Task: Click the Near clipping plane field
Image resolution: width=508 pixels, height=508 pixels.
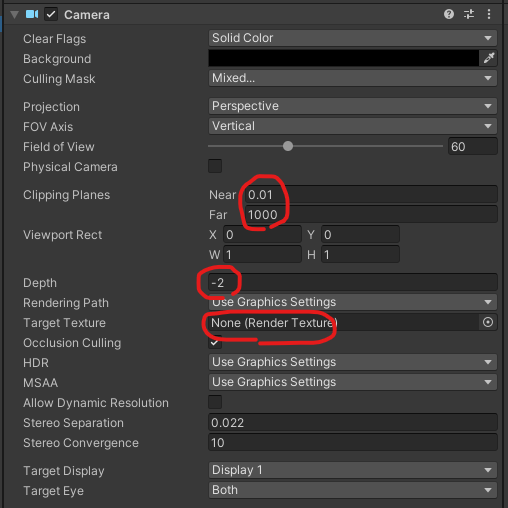Action: click(x=371, y=194)
